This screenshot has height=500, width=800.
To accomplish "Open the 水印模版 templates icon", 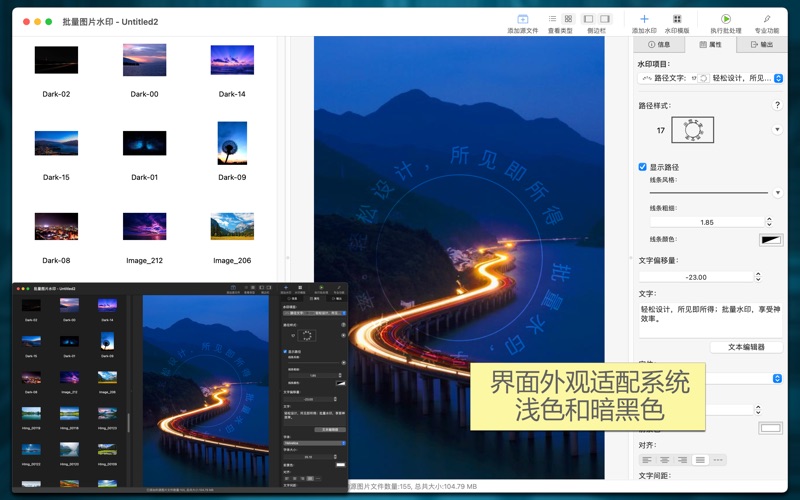I will 677,19.
